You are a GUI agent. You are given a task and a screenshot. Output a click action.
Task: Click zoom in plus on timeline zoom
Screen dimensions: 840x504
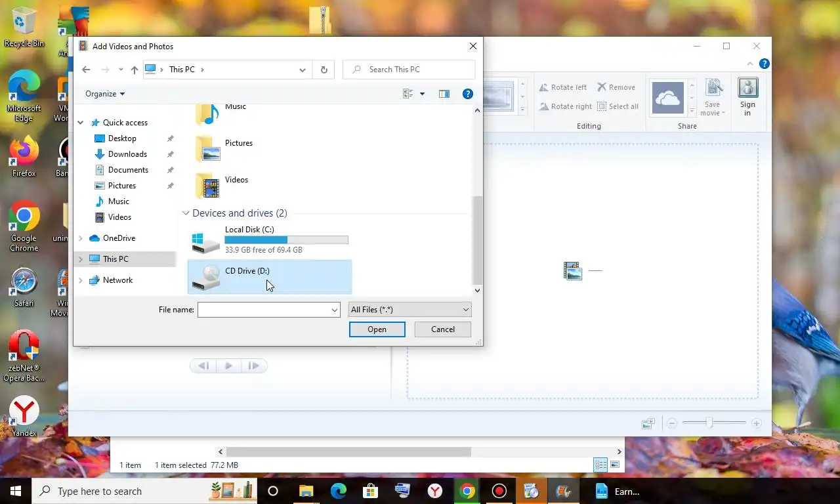tap(756, 423)
